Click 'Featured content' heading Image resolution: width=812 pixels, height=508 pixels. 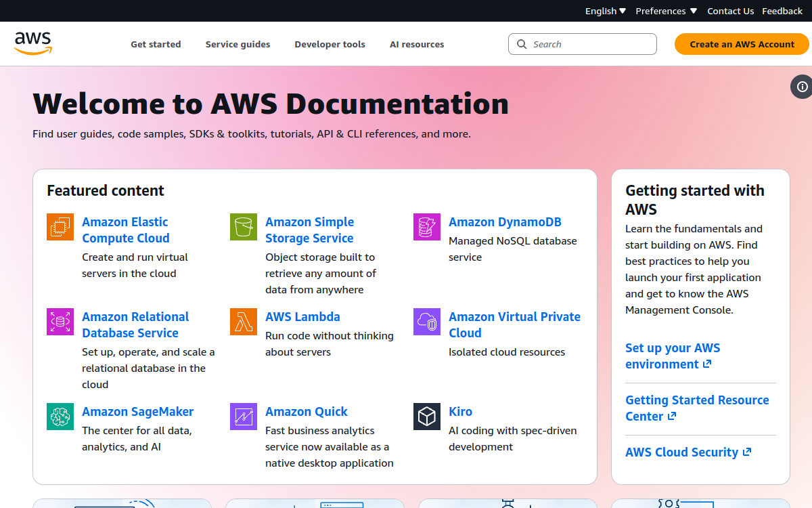[106, 190]
